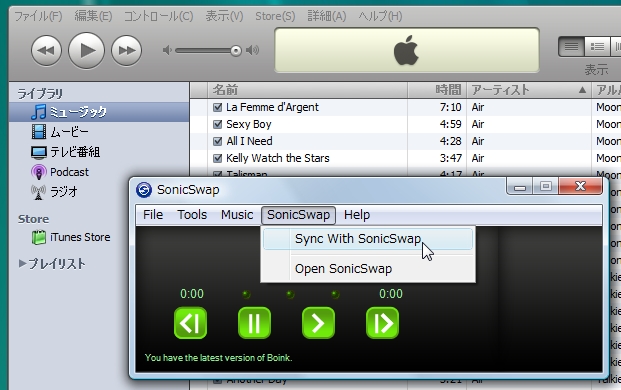Image resolution: width=621 pixels, height=390 pixels.
Task: Uncheck the La Femme d'Argent track
Action: 217,107
